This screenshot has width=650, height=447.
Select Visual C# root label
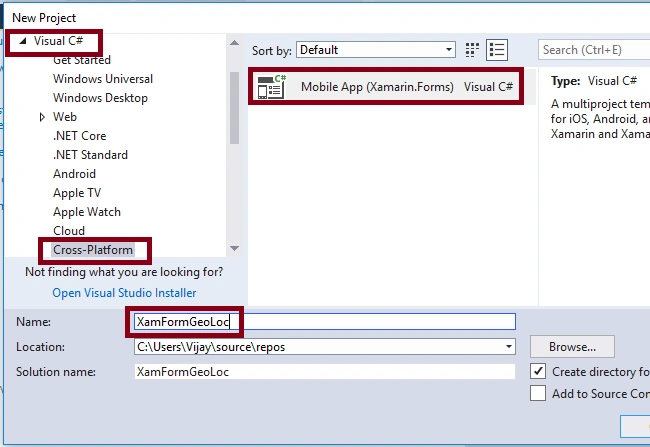click(x=58, y=41)
